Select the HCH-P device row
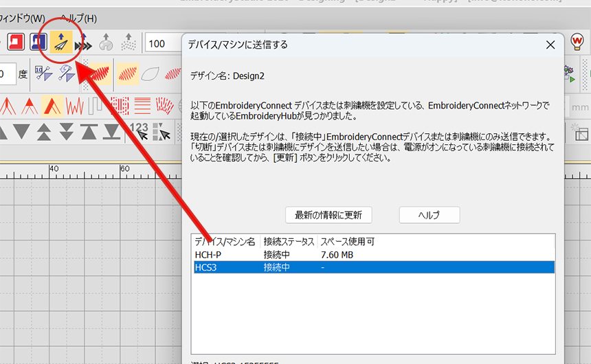The height and width of the screenshot is (364, 591). click(374, 255)
